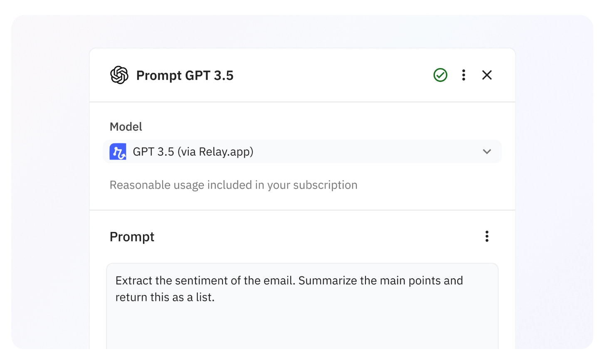Click the Prompt GPT 3.5 title

point(185,76)
